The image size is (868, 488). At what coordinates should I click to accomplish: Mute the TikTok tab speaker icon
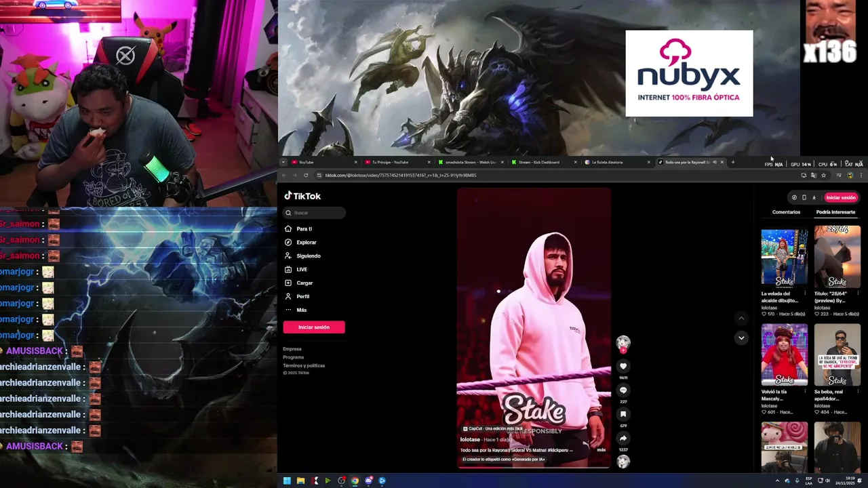[x=714, y=163]
